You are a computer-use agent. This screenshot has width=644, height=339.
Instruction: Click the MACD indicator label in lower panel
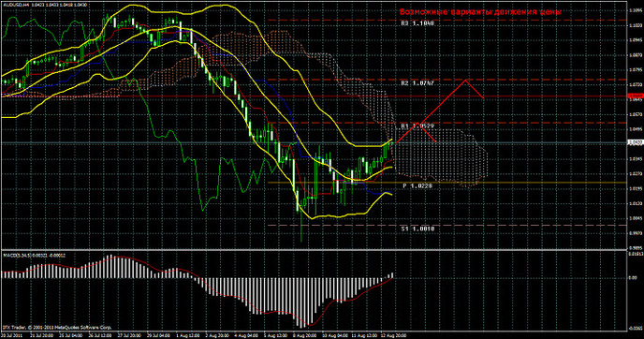click(35, 255)
